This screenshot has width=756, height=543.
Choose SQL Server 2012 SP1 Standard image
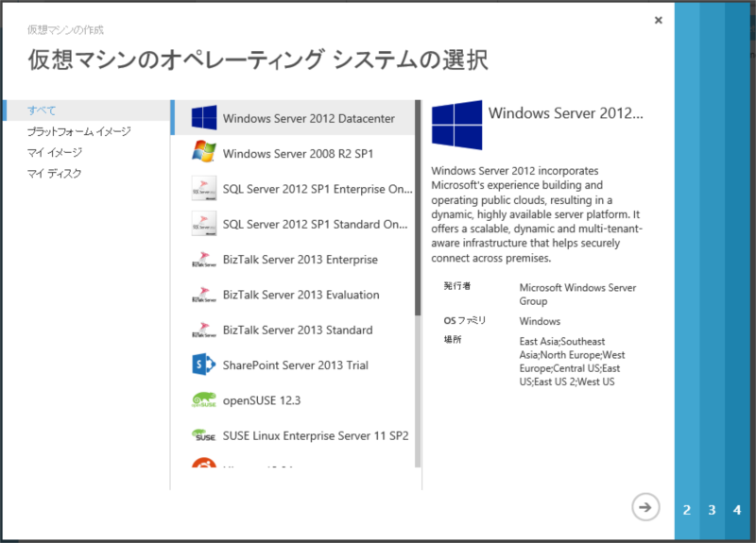point(294,224)
